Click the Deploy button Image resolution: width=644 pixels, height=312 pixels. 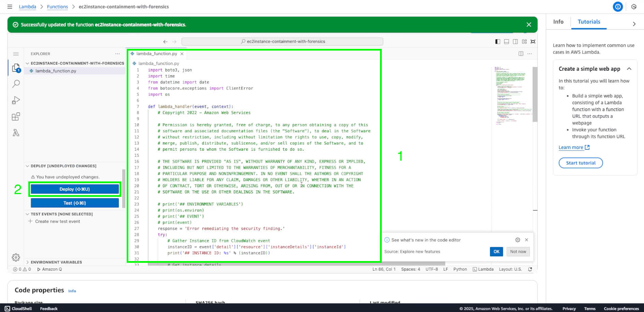pos(75,189)
